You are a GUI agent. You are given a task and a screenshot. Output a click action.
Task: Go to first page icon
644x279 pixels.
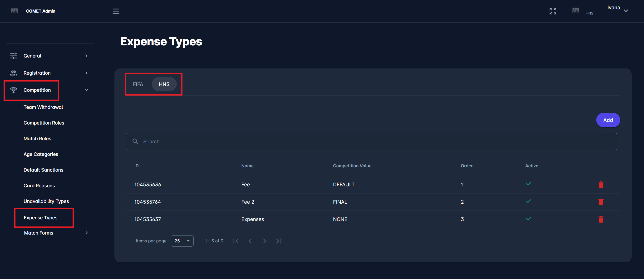click(236, 241)
